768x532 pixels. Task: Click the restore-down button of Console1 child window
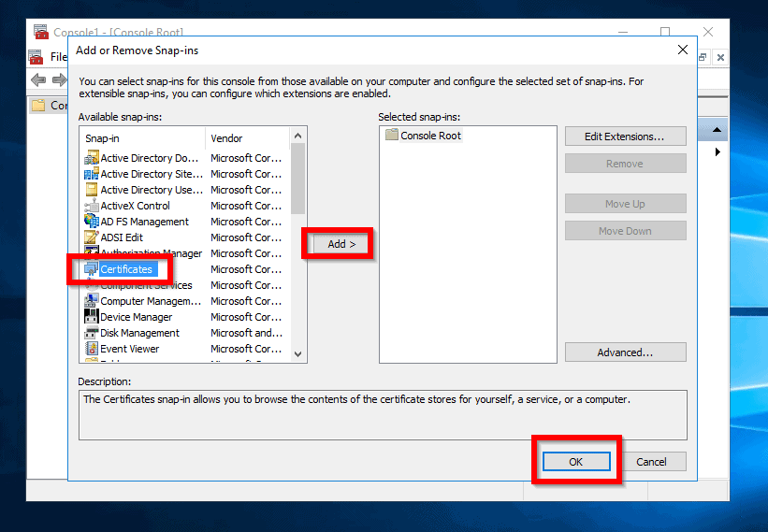point(703,57)
